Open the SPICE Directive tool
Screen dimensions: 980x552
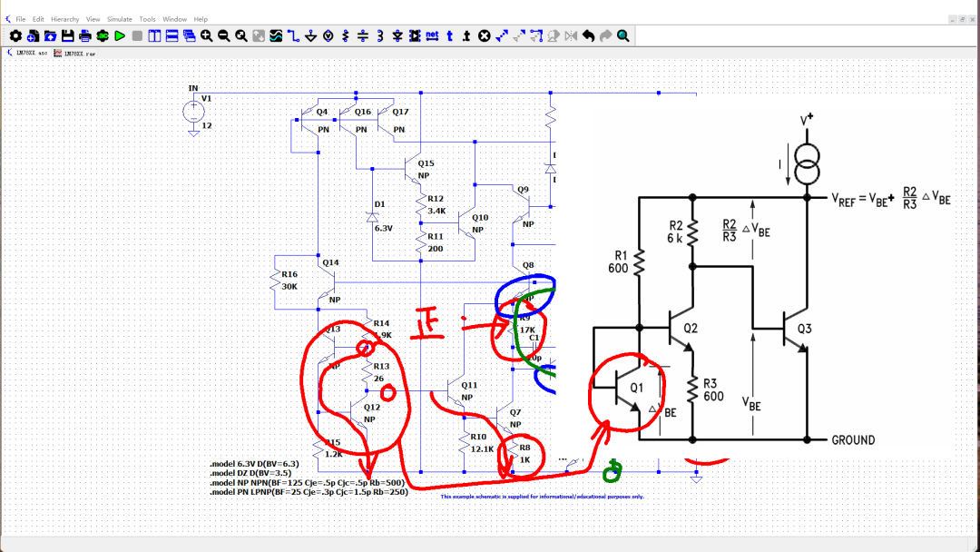pos(465,36)
